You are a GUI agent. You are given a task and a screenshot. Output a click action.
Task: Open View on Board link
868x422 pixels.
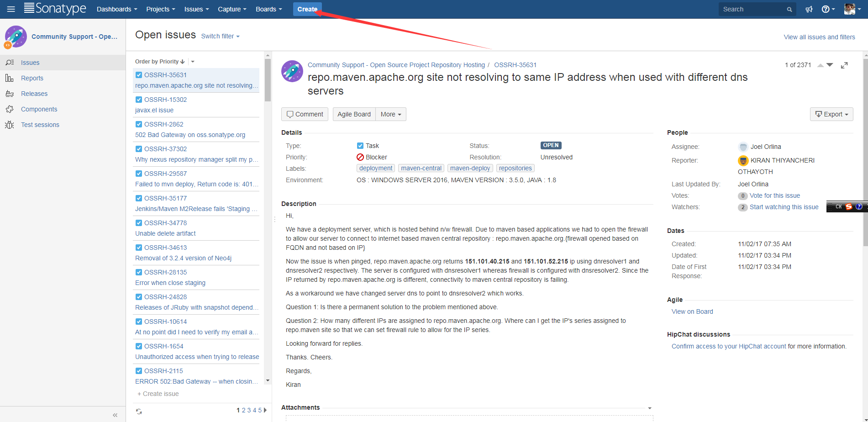692,311
